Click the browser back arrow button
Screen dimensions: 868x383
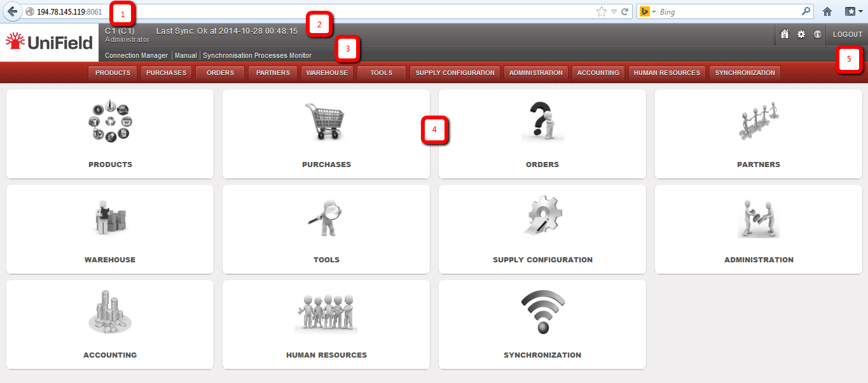pos(12,11)
